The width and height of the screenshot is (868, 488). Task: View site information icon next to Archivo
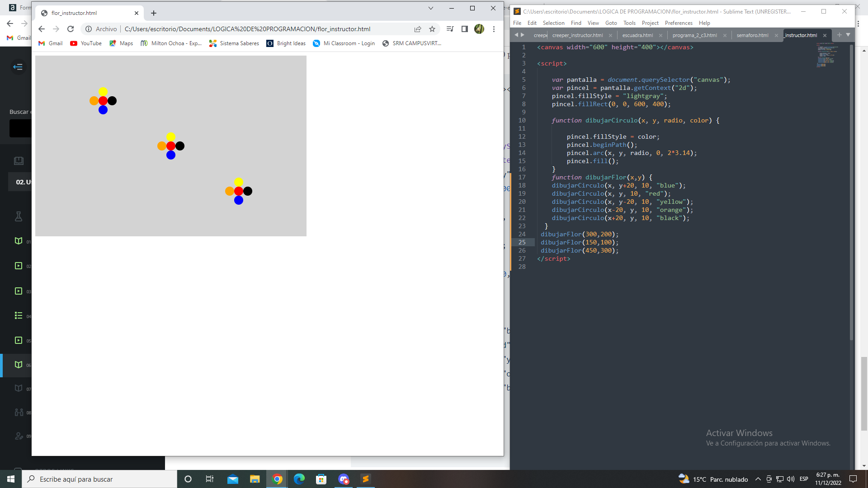[89, 29]
